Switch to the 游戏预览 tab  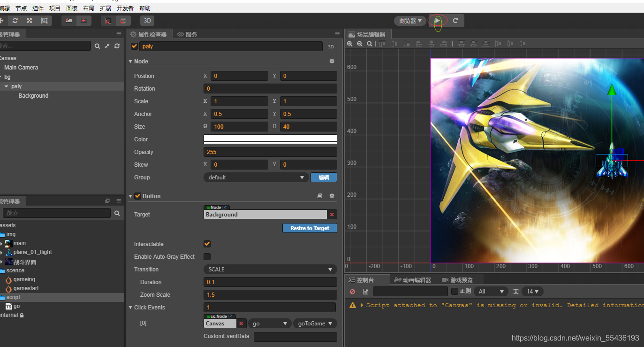tap(457, 280)
